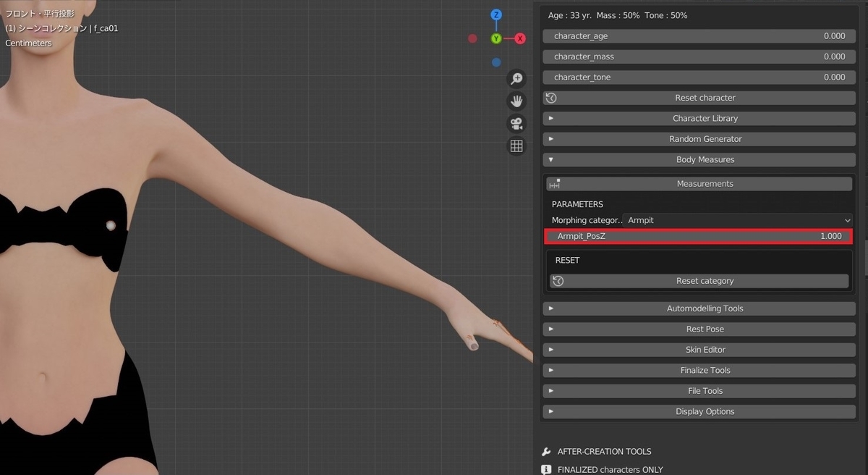
Task: Click the Measurements ruler icon
Action: [x=555, y=184]
